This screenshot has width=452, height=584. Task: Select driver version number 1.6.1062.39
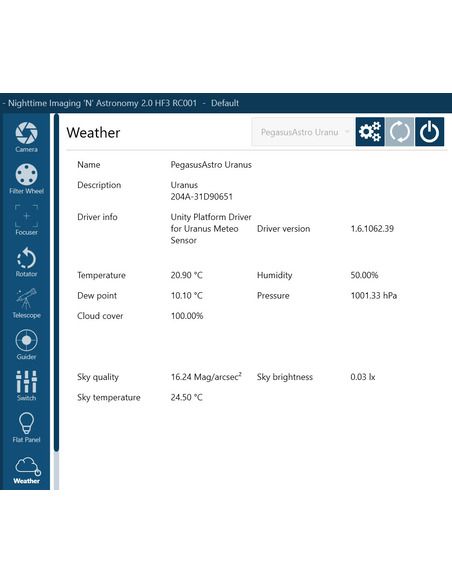(x=372, y=229)
